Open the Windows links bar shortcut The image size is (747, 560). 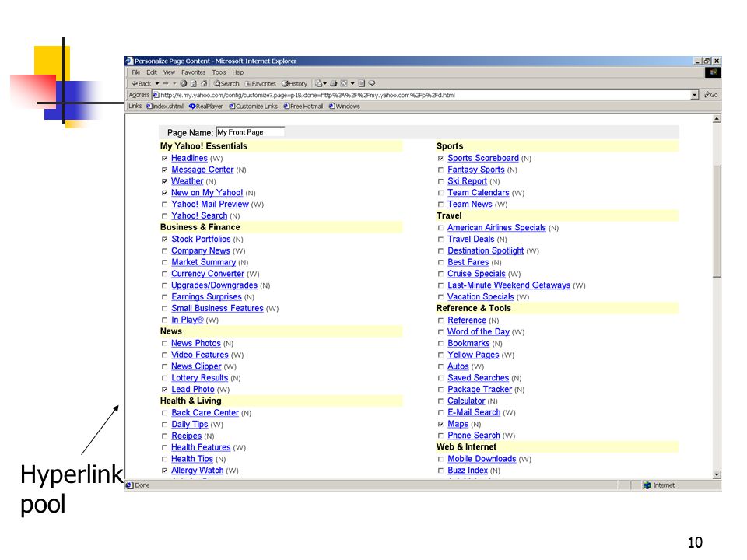(x=344, y=107)
